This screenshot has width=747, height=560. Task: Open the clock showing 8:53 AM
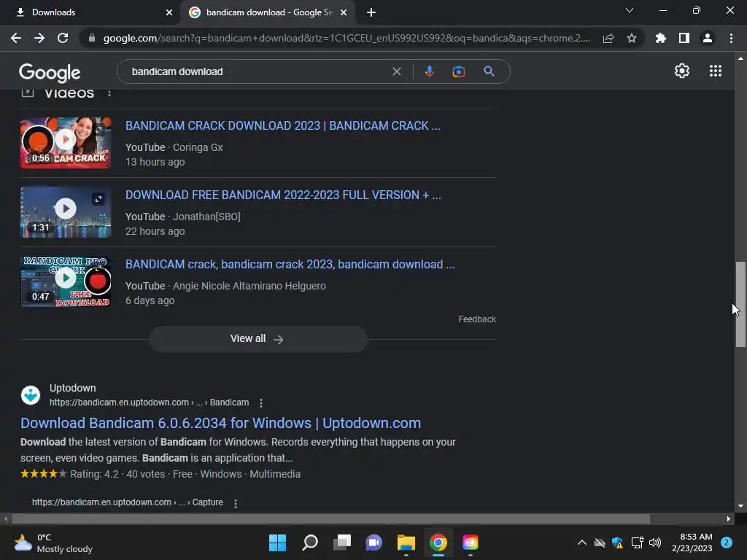pos(692,542)
